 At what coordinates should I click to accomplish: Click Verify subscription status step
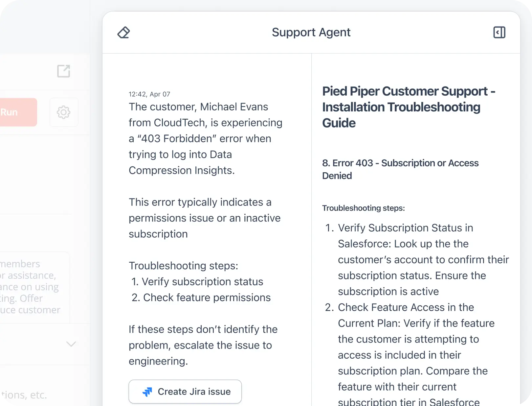197,282
